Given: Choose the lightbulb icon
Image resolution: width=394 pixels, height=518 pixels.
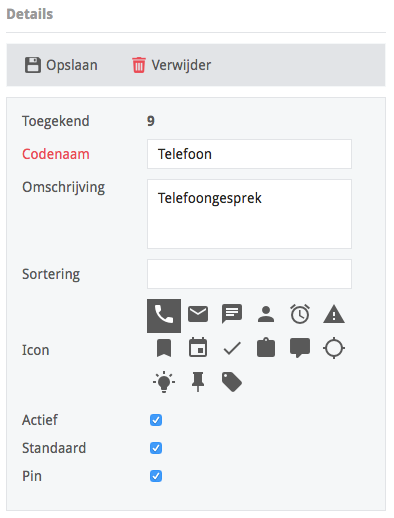Looking at the screenshot, I should [164, 382].
